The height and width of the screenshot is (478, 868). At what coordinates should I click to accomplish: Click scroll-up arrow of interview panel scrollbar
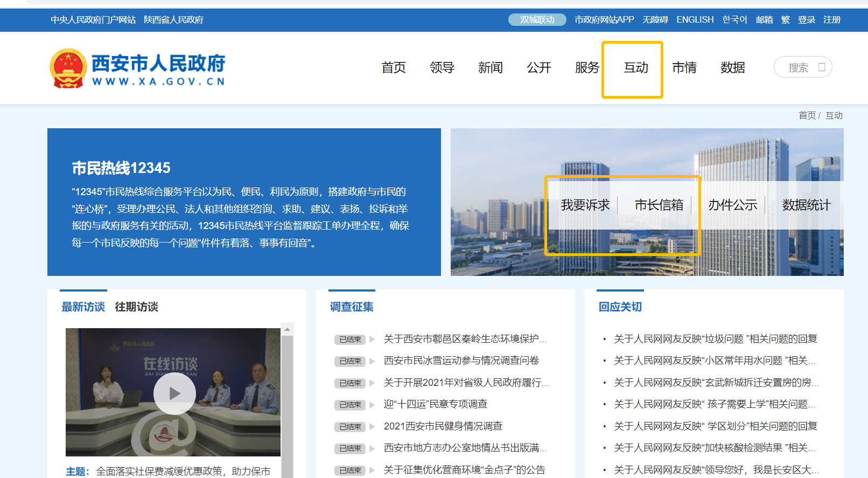pos(288,329)
